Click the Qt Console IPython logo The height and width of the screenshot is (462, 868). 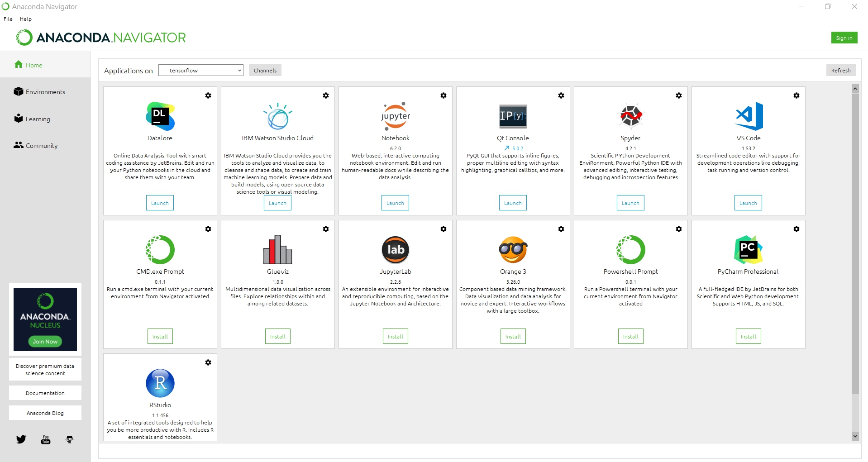point(513,116)
